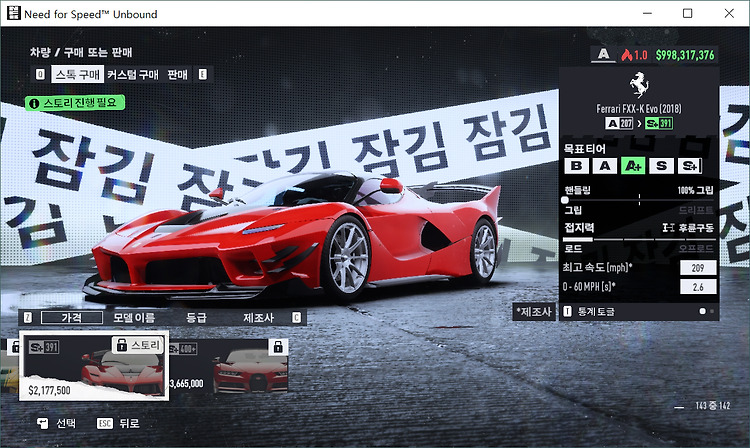
Task: Choose target tier A+
Action: (633, 166)
